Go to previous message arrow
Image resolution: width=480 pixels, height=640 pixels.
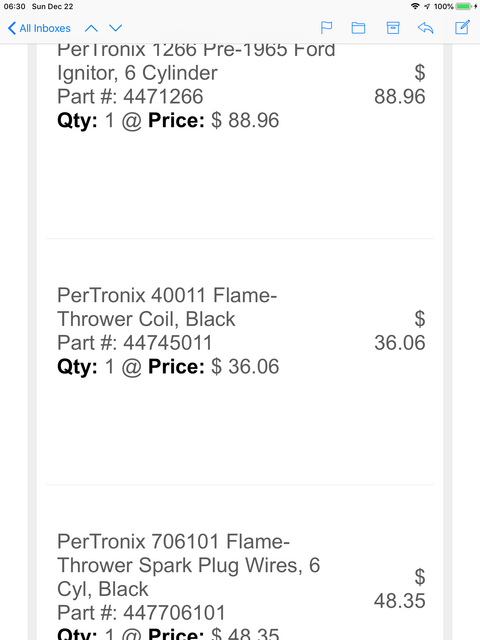91,28
